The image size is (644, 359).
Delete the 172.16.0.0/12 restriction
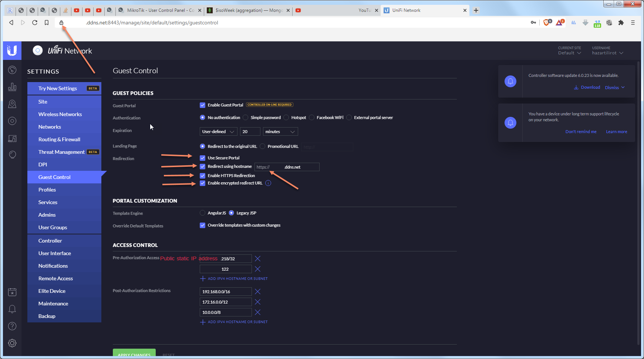pyautogui.click(x=258, y=302)
